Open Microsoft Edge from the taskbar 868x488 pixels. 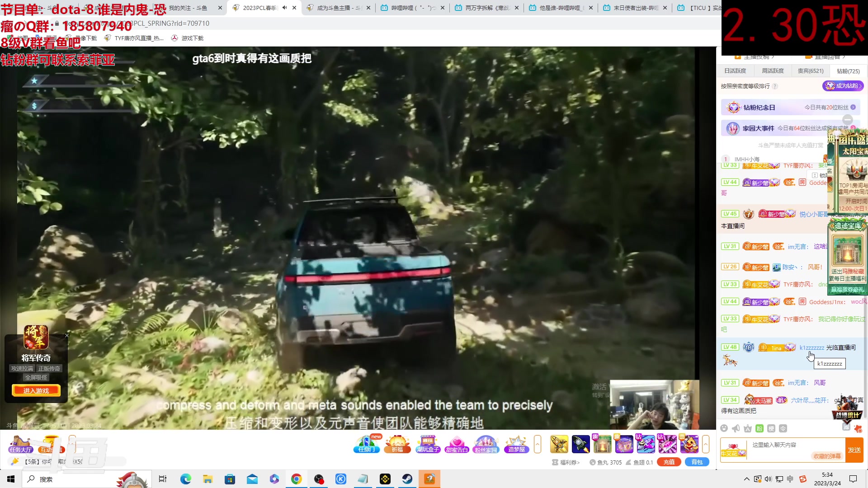point(186,479)
